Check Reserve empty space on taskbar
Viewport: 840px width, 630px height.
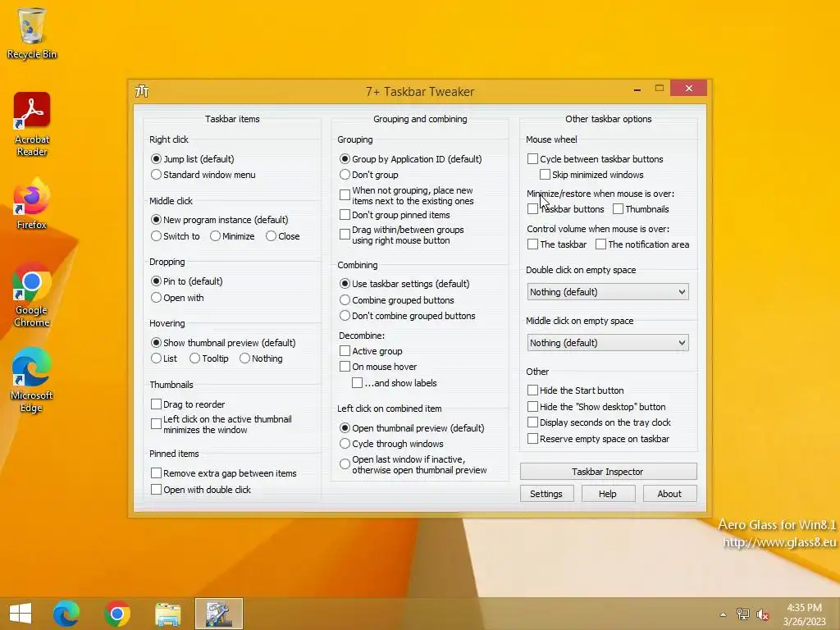click(x=598, y=439)
